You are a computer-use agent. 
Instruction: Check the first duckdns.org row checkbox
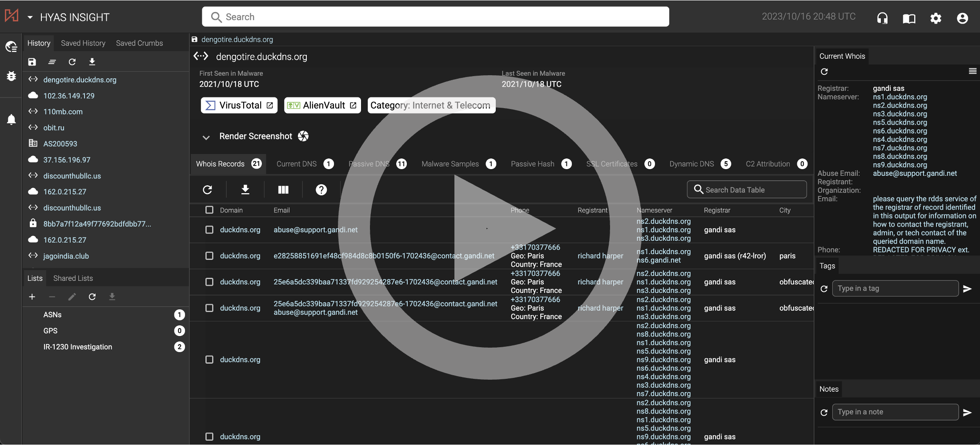point(209,230)
